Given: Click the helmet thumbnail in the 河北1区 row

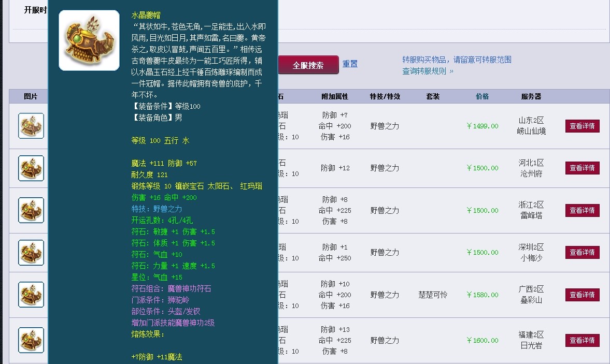Looking at the screenshot, I should coord(31,168).
